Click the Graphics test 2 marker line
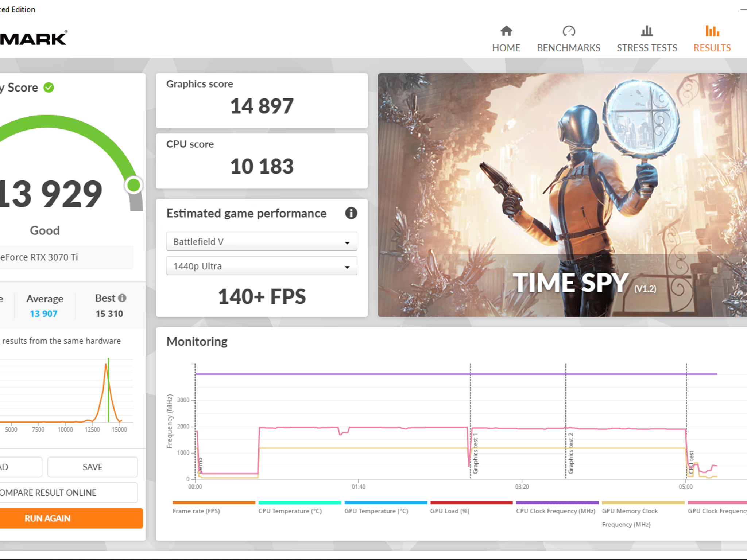The height and width of the screenshot is (560, 747). pos(566,421)
